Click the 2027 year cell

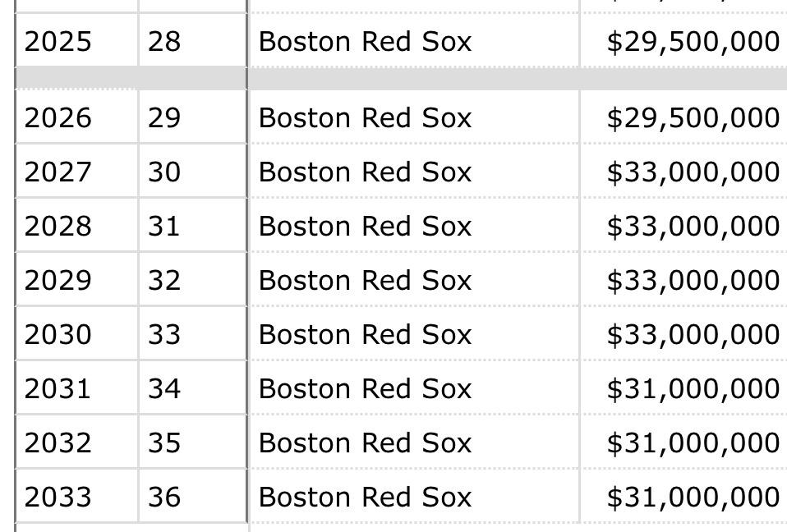coord(76,172)
